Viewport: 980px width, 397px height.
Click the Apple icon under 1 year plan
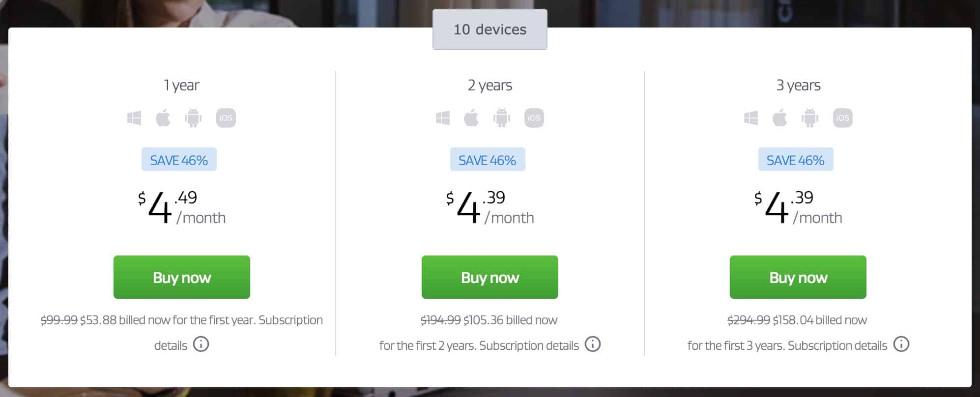pyautogui.click(x=163, y=118)
